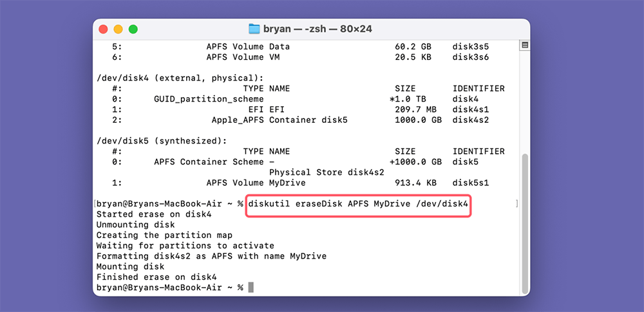Click the "/dev/disk4 (external, physical):" heading
644x312 pixels.
pyautogui.click(x=180, y=78)
